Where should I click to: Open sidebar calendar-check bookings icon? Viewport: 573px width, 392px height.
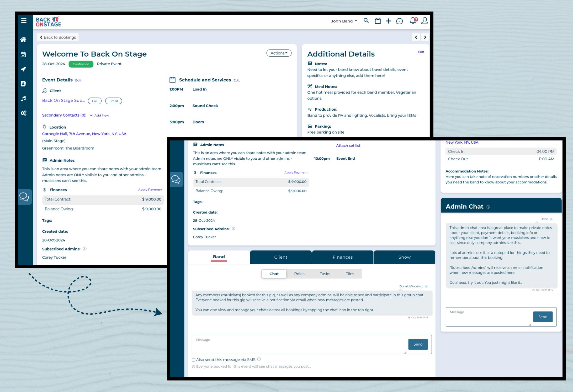tap(23, 54)
